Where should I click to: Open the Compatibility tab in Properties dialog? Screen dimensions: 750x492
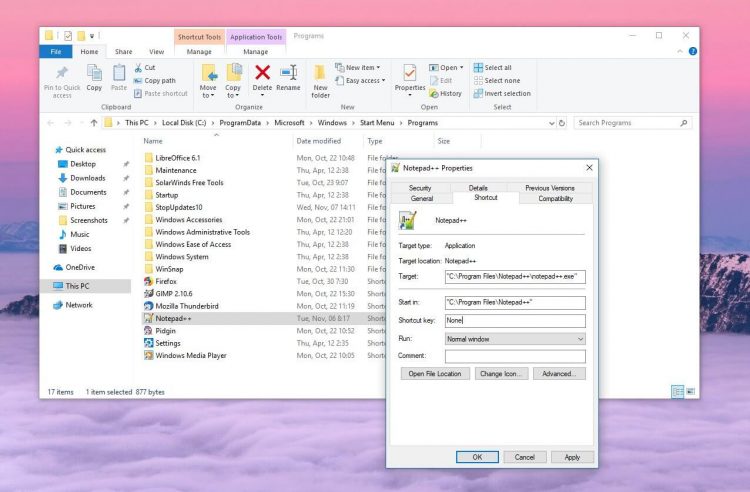point(555,198)
